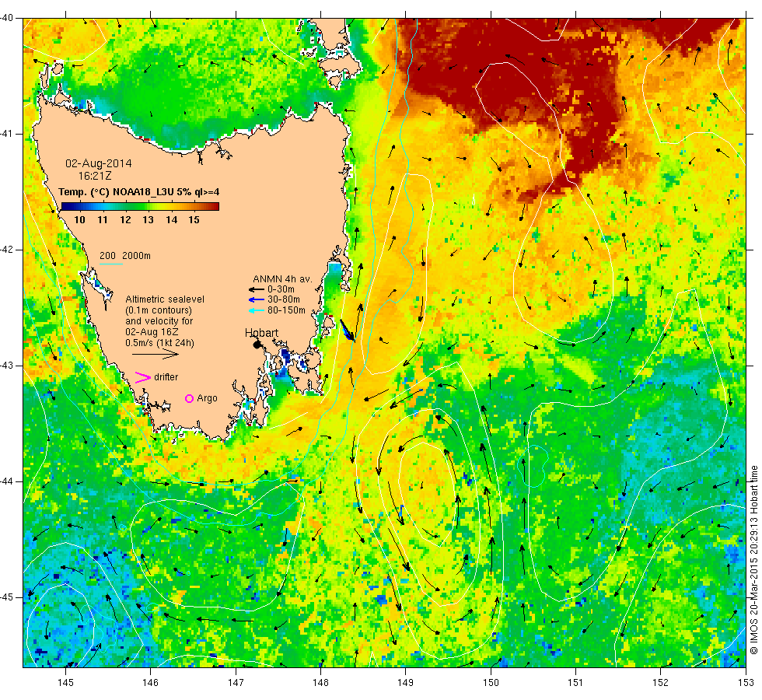Click the '12' temperature scale value

tap(125, 220)
